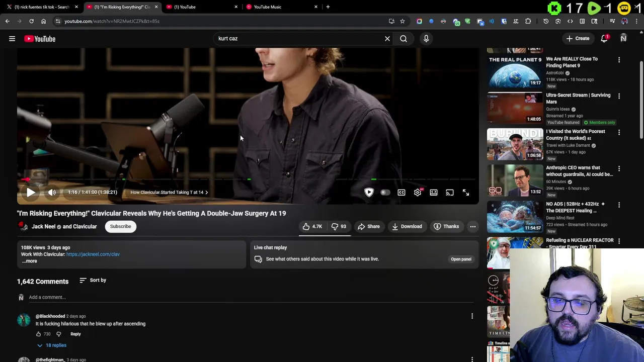Like the video with 4.7K likes
The height and width of the screenshot is (362, 644).
(312, 226)
